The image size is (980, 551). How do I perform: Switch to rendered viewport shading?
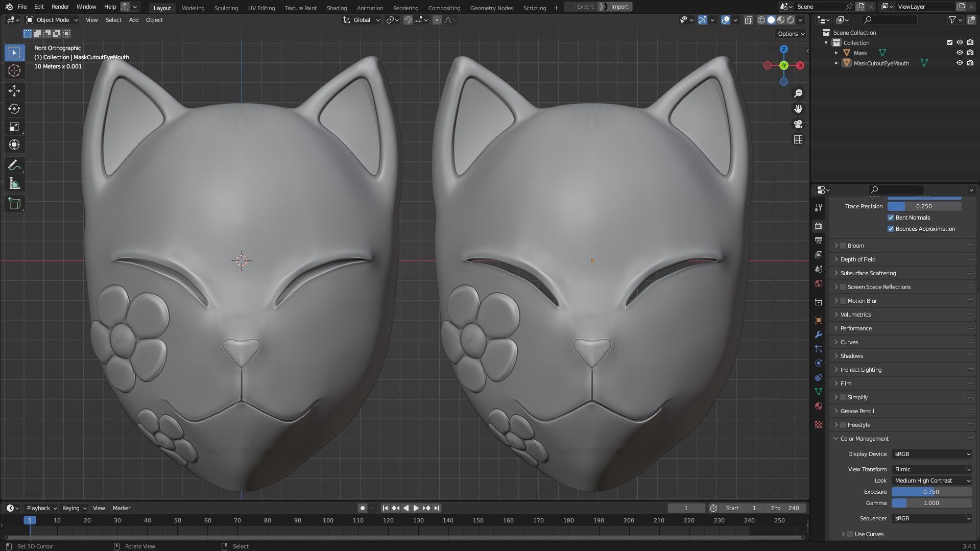[791, 20]
